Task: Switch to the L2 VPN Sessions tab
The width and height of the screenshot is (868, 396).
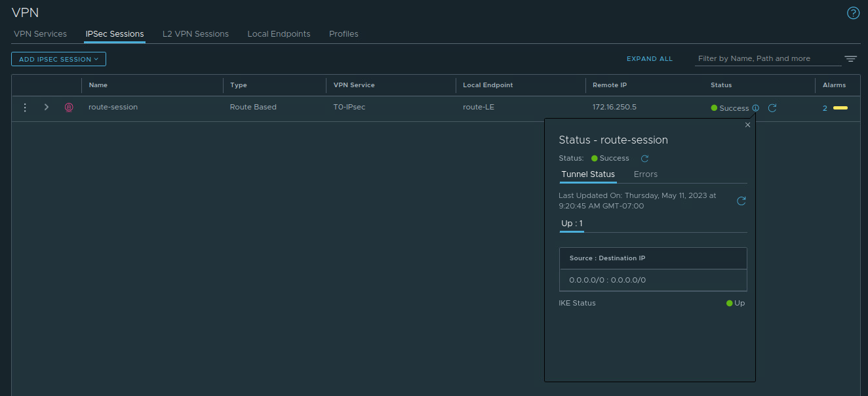Action: pyautogui.click(x=195, y=34)
